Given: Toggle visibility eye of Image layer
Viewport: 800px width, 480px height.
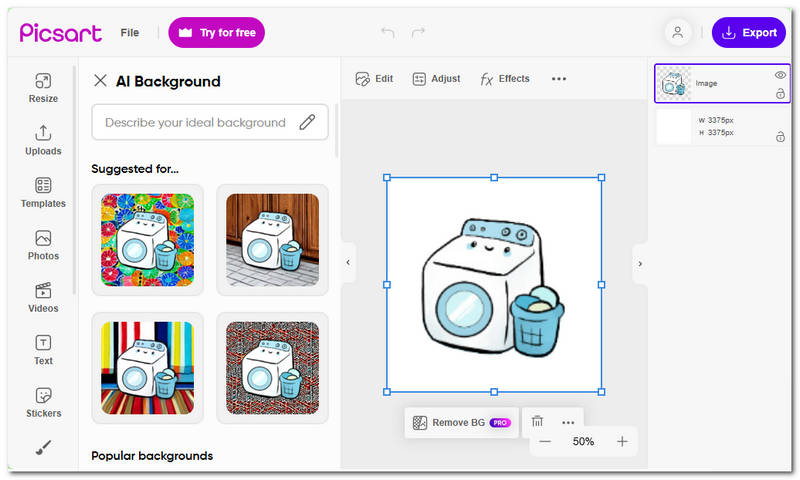Looking at the screenshot, I should (779, 75).
